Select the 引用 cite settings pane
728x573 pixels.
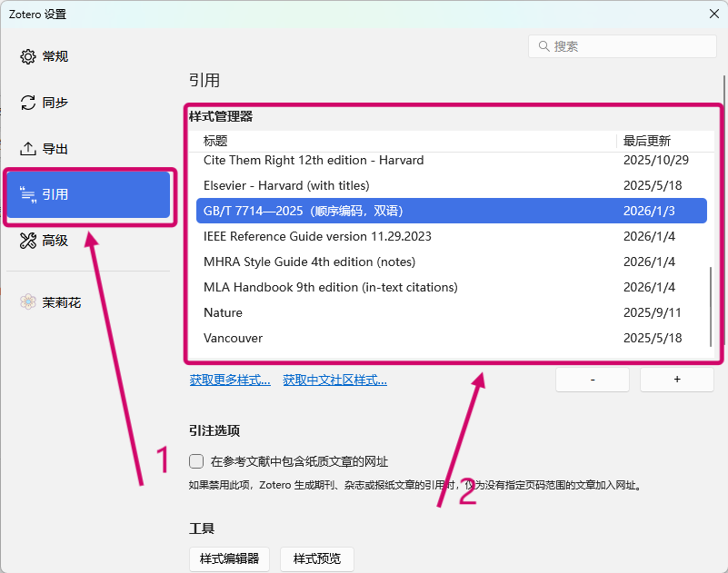pyautogui.click(x=88, y=195)
